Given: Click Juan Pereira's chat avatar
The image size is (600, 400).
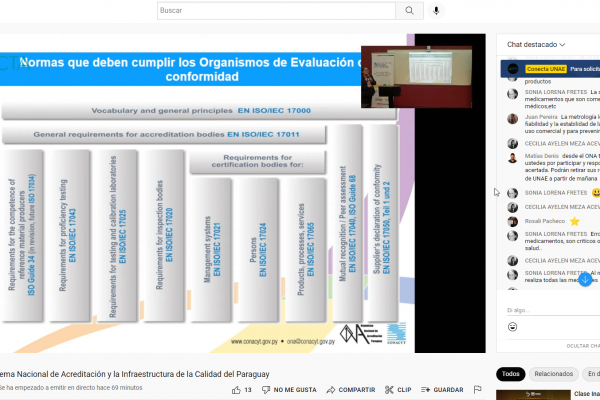Looking at the screenshot, I should click(512, 119).
